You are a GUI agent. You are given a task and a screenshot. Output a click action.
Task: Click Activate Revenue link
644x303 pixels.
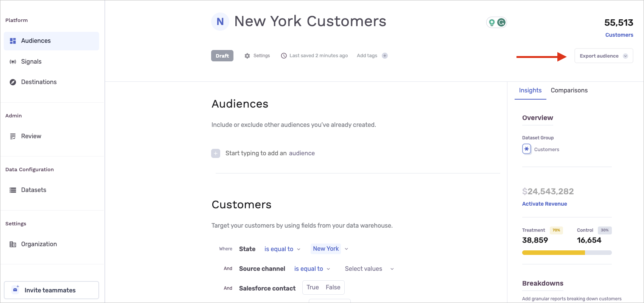click(x=544, y=204)
